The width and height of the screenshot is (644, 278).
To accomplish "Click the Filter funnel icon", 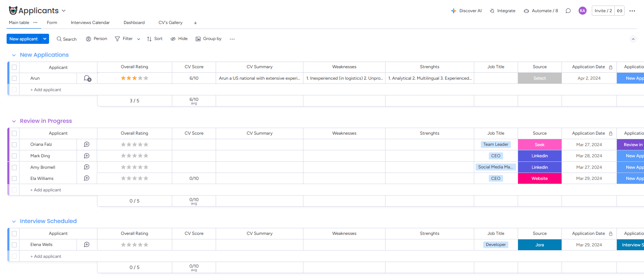I will point(117,39).
